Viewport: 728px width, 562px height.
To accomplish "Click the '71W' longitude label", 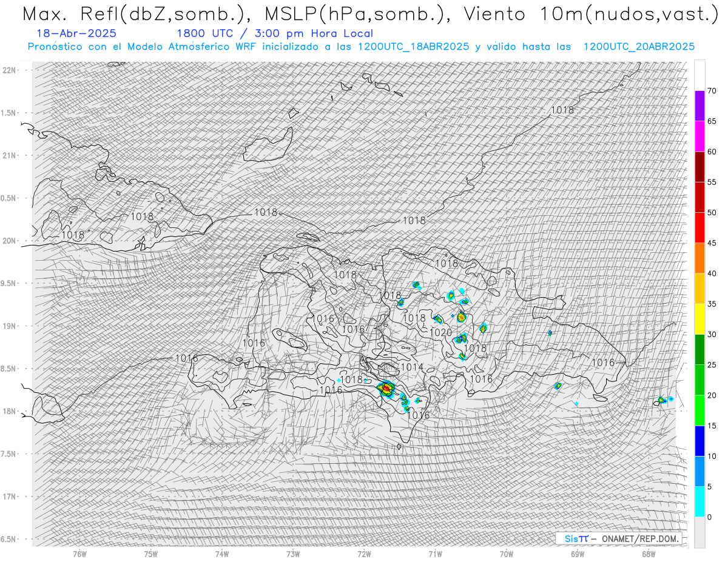I will coord(435,554).
